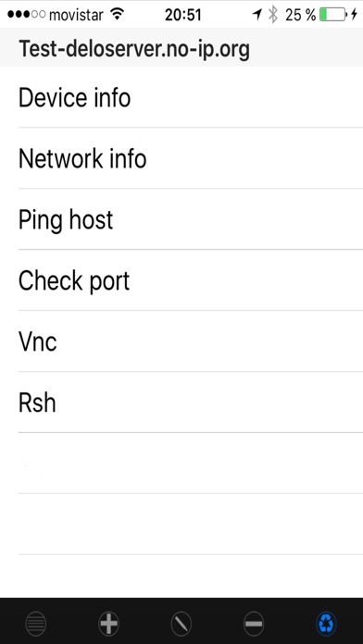Tap the Test-deloserver.no-ip.org header title
Screen dimensions: 363x644
134,50
